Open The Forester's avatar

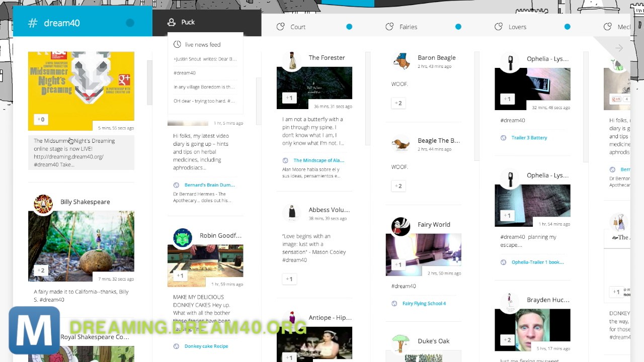click(292, 60)
